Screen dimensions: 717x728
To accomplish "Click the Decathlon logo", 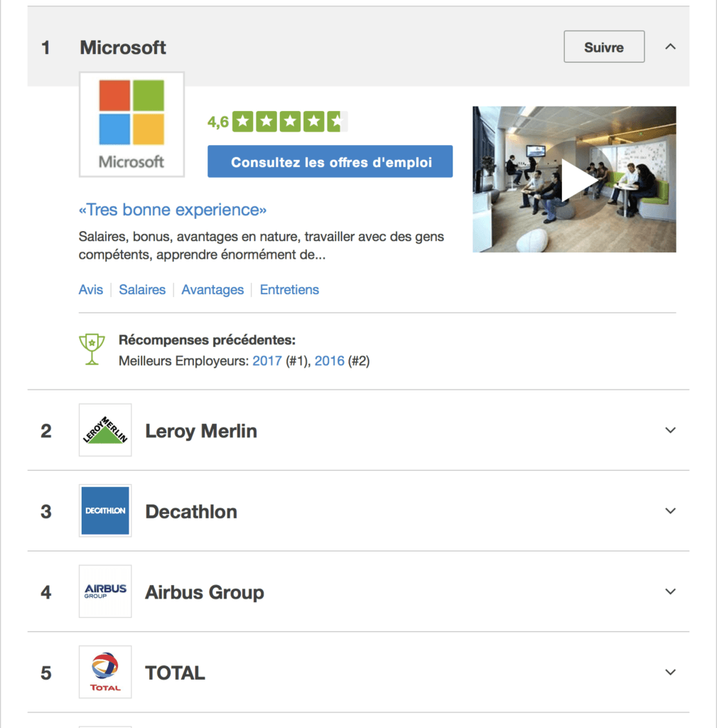I will tap(104, 510).
